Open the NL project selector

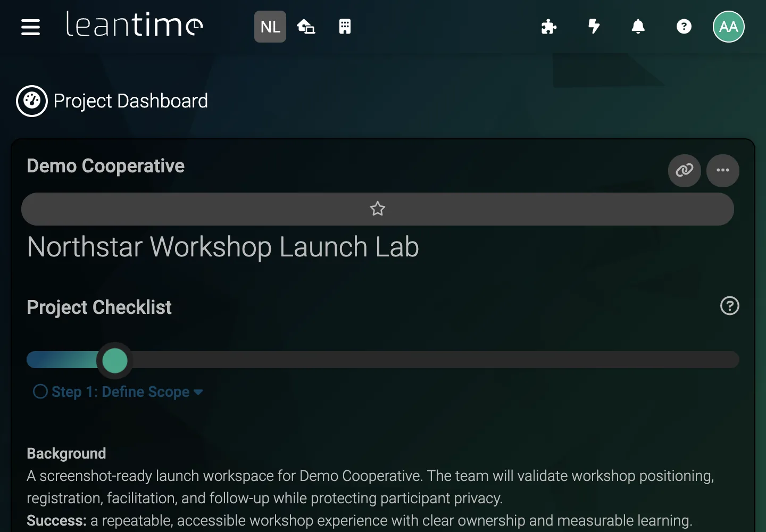(x=270, y=27)
